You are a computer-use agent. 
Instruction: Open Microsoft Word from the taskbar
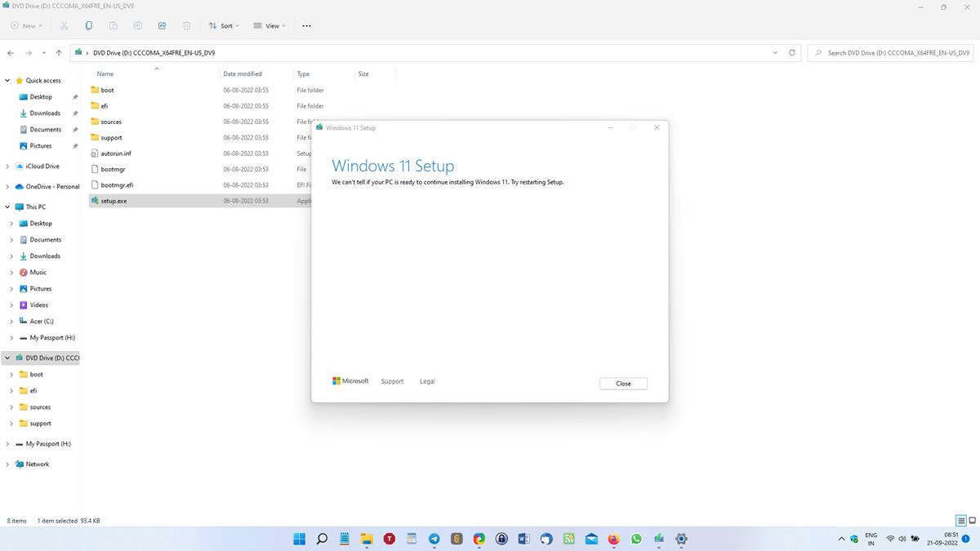point(524,539)
